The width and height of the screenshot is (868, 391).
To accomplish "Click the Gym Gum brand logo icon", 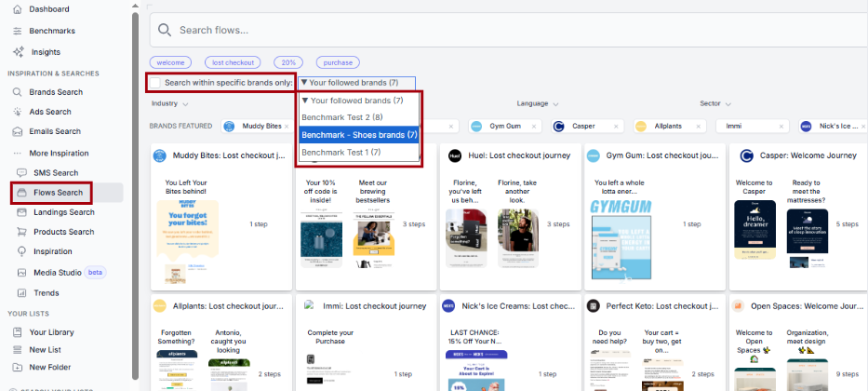I will 476,127.
